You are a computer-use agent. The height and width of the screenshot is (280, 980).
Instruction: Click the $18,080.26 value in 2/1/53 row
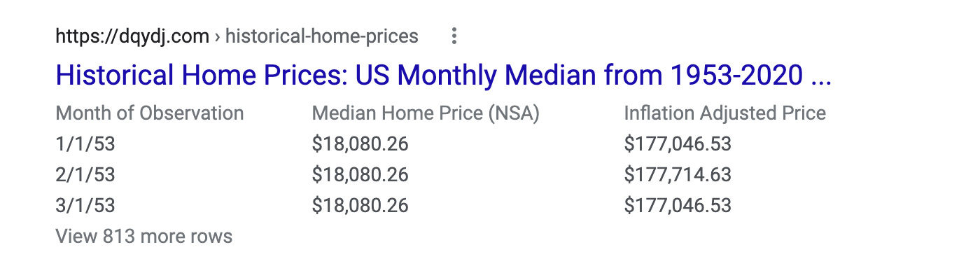click(360, 175)
